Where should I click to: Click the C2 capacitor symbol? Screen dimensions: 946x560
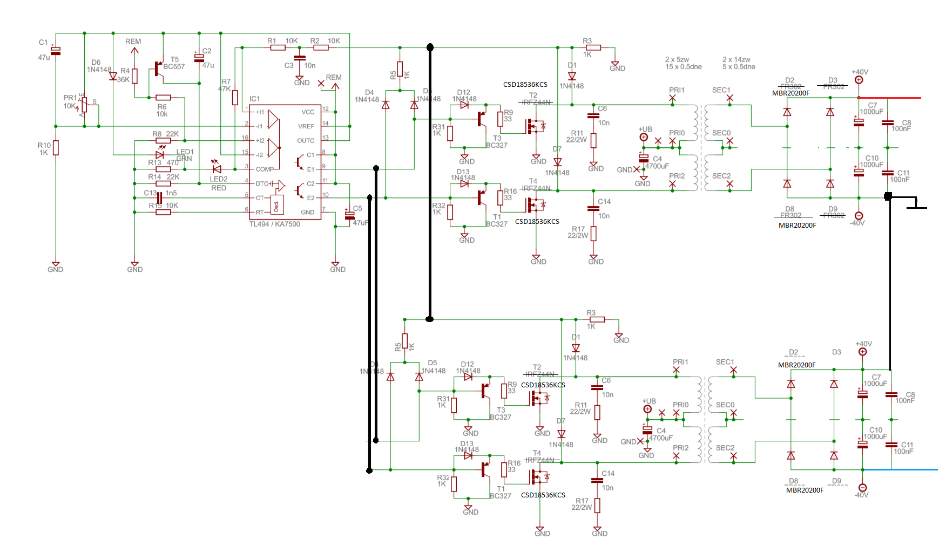(199, 57)
